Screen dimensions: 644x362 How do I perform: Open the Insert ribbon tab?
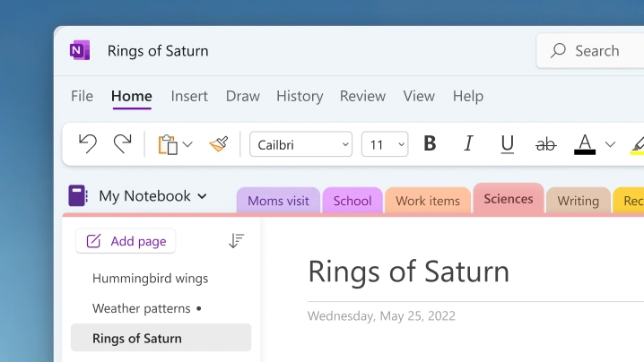189,96
